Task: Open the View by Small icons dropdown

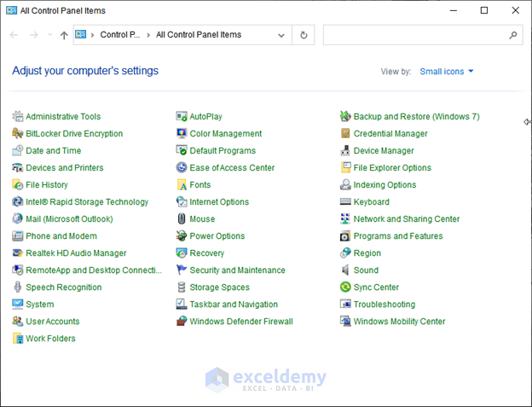Action: [x=447, y=72]
